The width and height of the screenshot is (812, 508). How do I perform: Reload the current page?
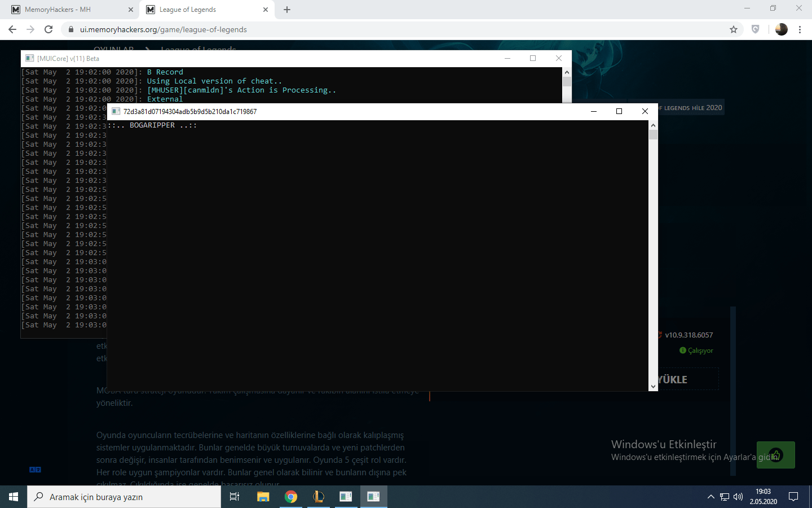coord(48,29)
